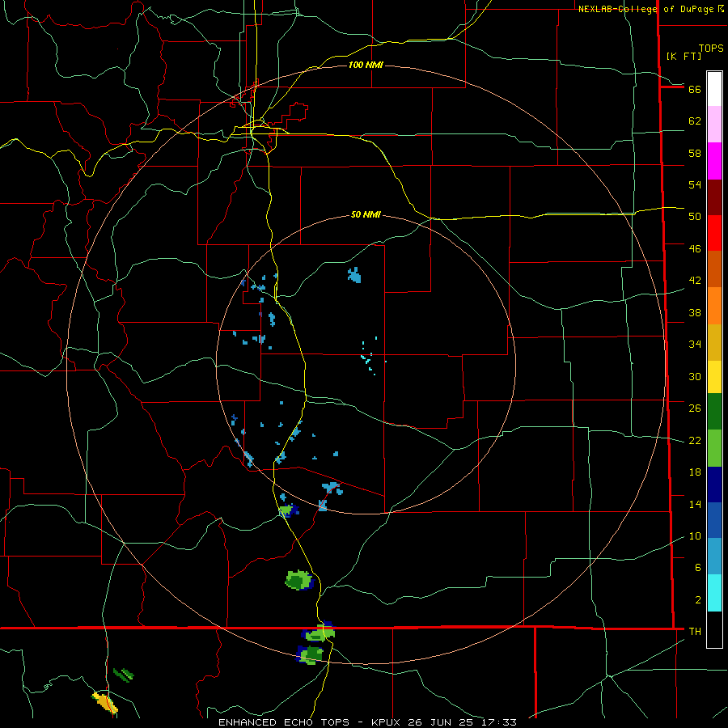The height and width of the screenshot is (728, 728).
Task: Click the legend value "30"
Action: coord(695,376)
